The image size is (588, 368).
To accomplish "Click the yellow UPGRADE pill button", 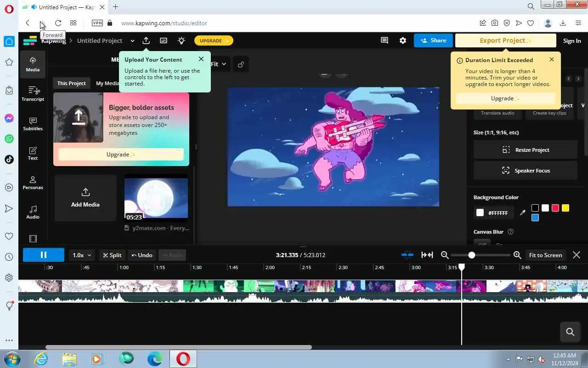I will 214,40.
